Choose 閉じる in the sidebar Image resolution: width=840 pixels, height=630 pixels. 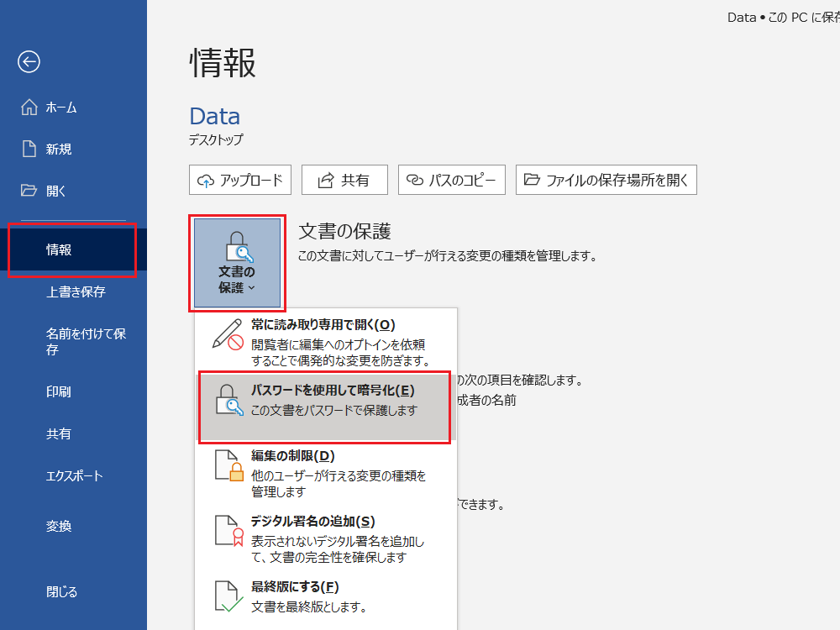click(x=73, y=592)
